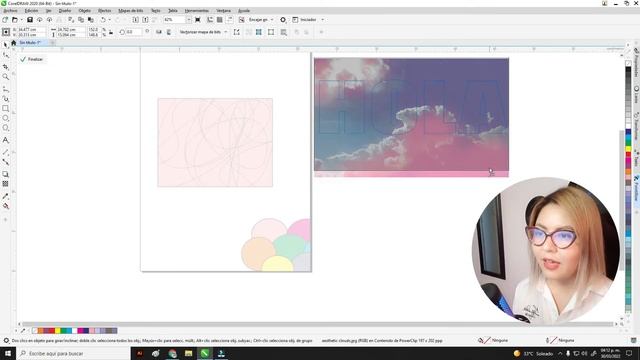Click the Save disk icon

[x=30, y=20]
